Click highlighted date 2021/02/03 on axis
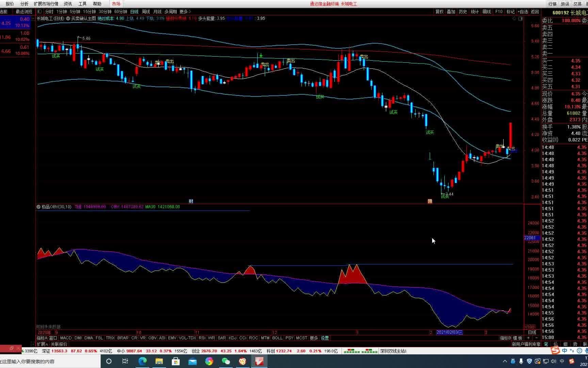Viewport: 588px width, 368px height. (450, 332)
